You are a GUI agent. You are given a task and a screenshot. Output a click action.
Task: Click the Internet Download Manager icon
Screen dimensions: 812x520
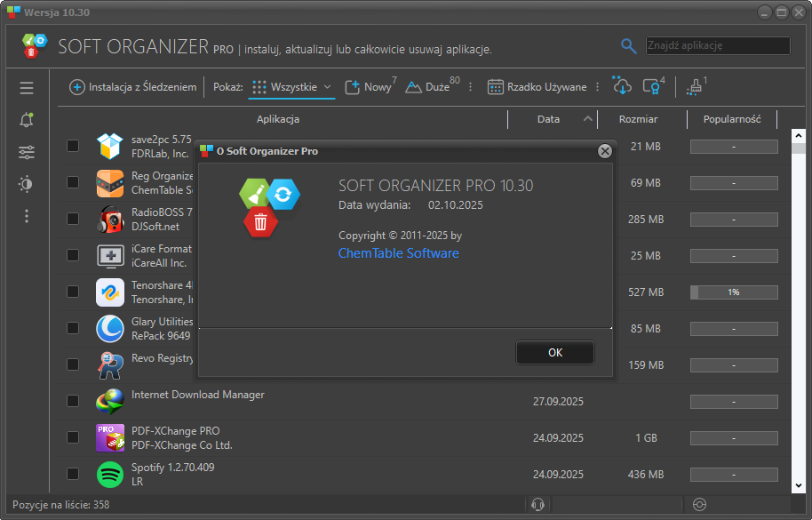click(110, 402)
